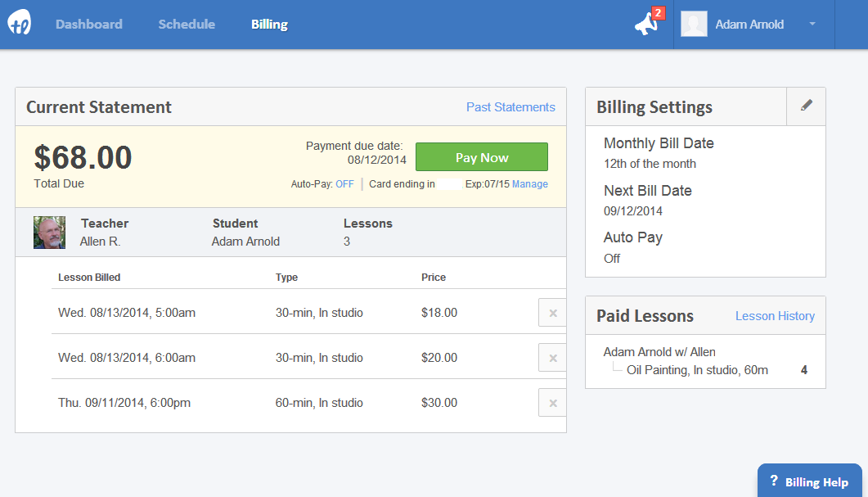Viewport: 868px width, 497px height.
Task: Click the $30.00 price cell
Action: pyautogui.click(x=439, y=403)
